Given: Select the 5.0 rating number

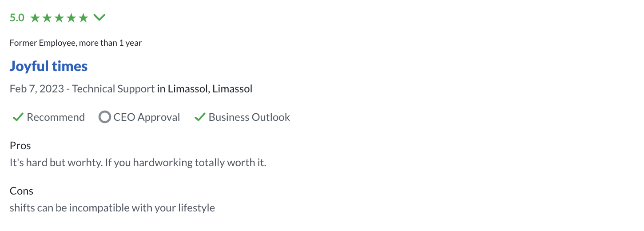Looking at the screenshot, I should pos(17,18).
